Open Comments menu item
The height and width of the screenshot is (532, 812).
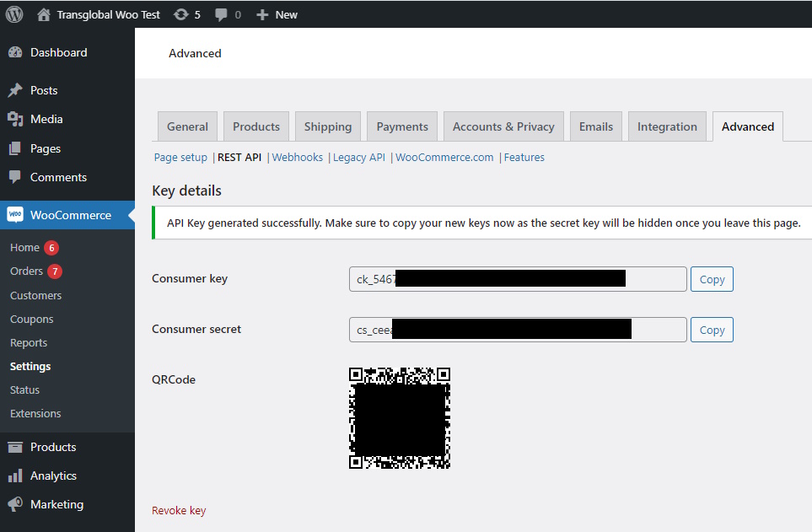[x=58, y=177]
